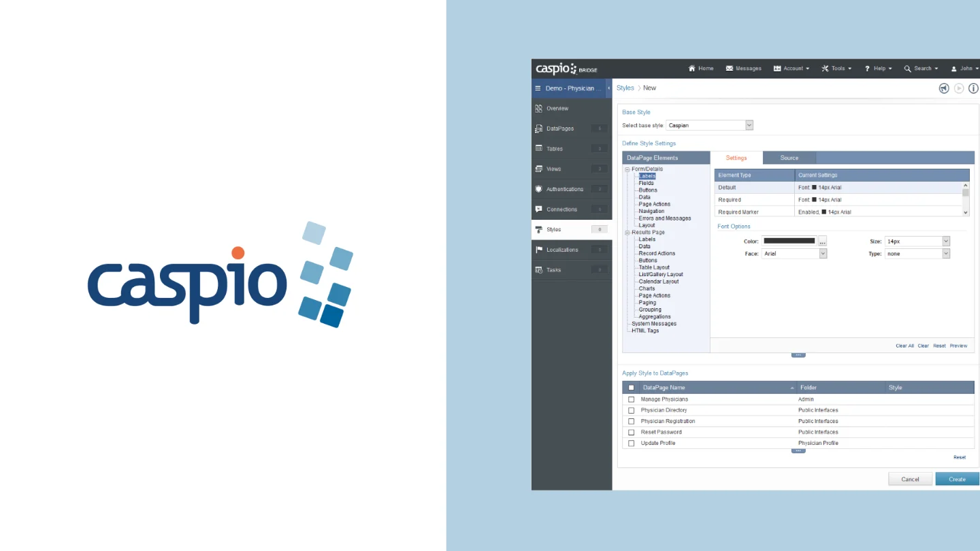The image size is (980, 551).
Task: Click the Overview icon in sidebar
Action: [539, 108]
